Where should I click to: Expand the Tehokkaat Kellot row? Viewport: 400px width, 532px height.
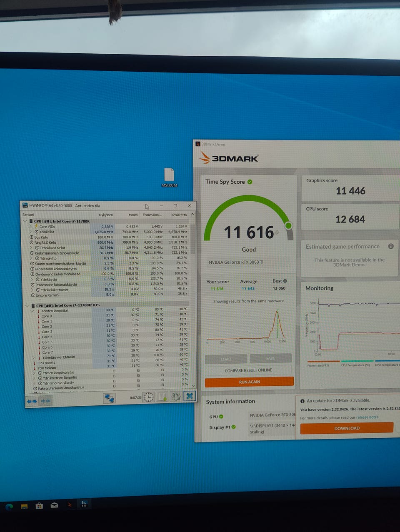pyautogui.click(x=31, y=247)
